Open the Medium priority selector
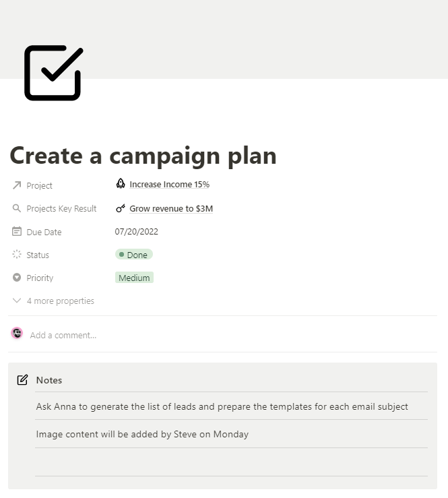The height and width of the screenshot is (498, 448). pos(134,278)
